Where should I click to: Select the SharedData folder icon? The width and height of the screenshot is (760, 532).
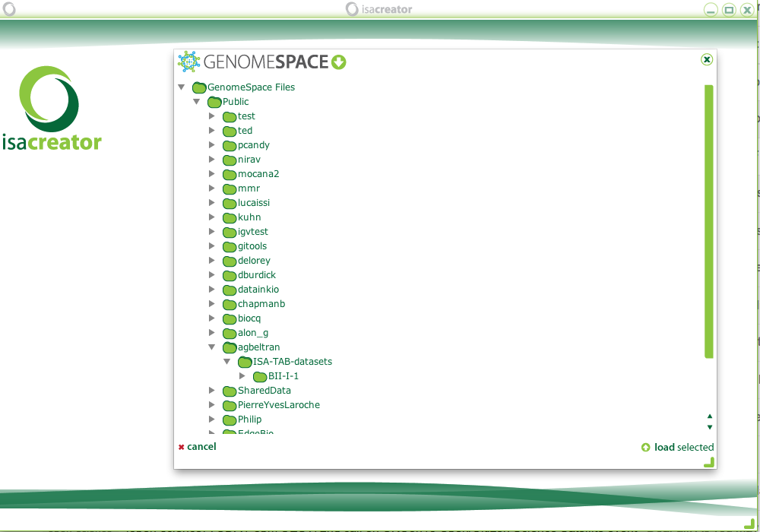click(230, 391)
